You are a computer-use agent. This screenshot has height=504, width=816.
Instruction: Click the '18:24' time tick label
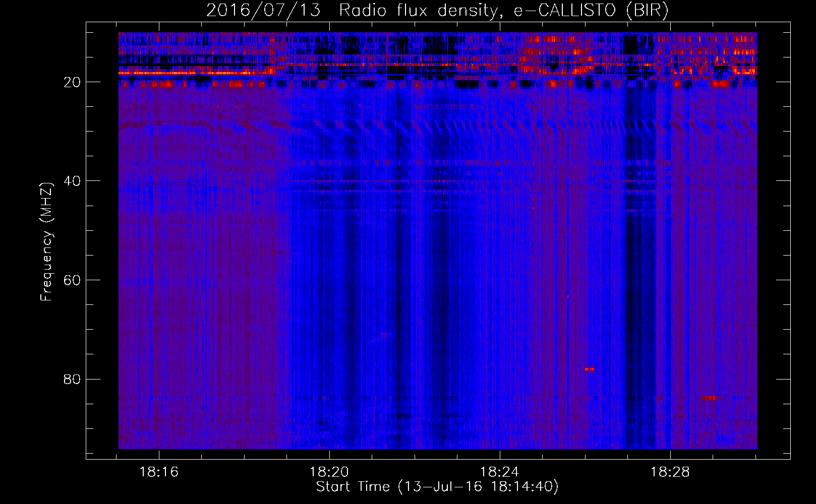pos(500,472)
